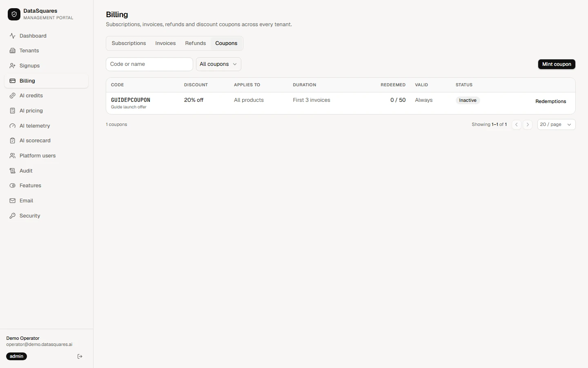Image resolution: width=588 pixels, height=368 pixels.
Task: Click the Signups user-plus icon
Action: [x=13, y=66]
